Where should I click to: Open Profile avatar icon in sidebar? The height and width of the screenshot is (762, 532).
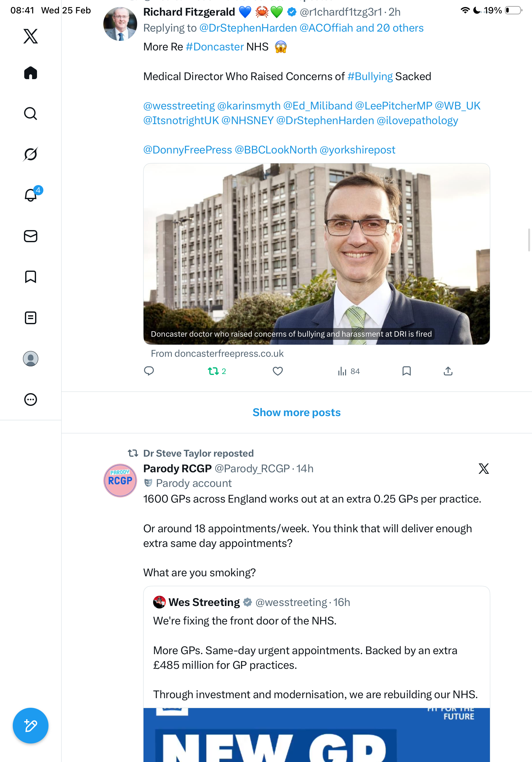(31, 358)
